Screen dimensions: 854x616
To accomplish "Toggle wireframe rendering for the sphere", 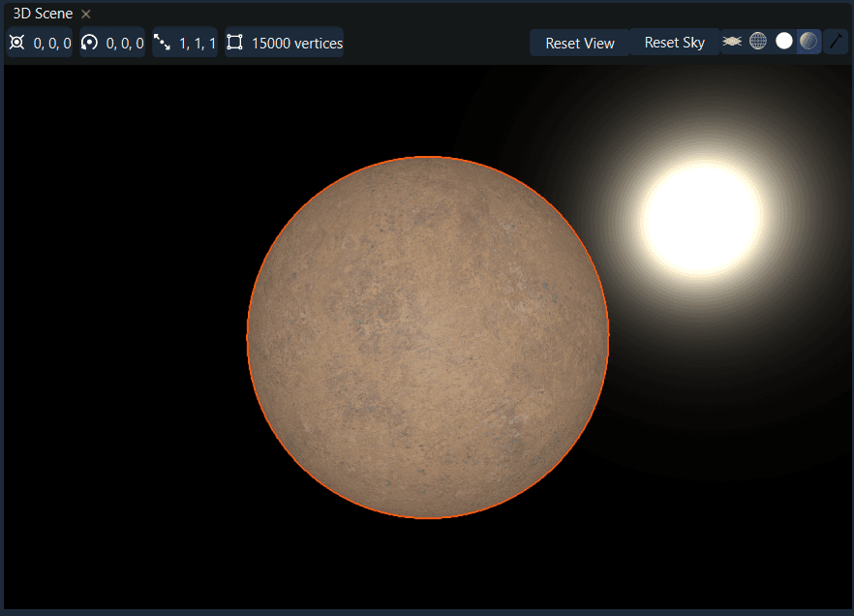I will (x=757, y=41).
